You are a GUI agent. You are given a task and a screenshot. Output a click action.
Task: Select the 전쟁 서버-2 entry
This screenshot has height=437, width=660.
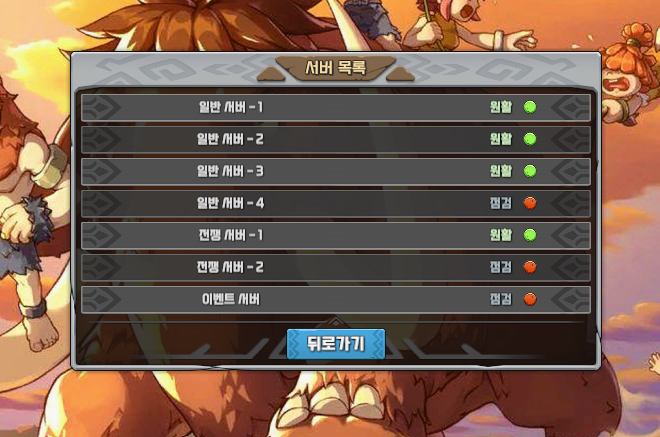pyautogui.click(x=335, y=267)
